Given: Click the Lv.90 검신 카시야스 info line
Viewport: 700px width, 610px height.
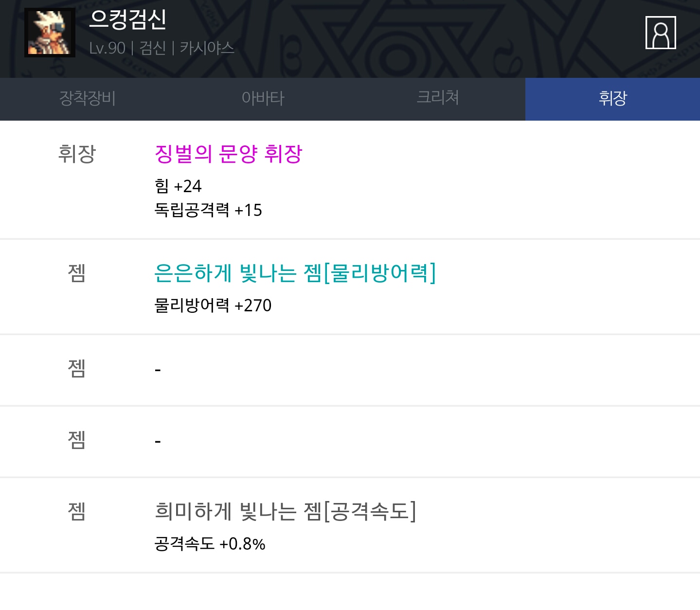Looking at the screenshot, I should [162, 48].
